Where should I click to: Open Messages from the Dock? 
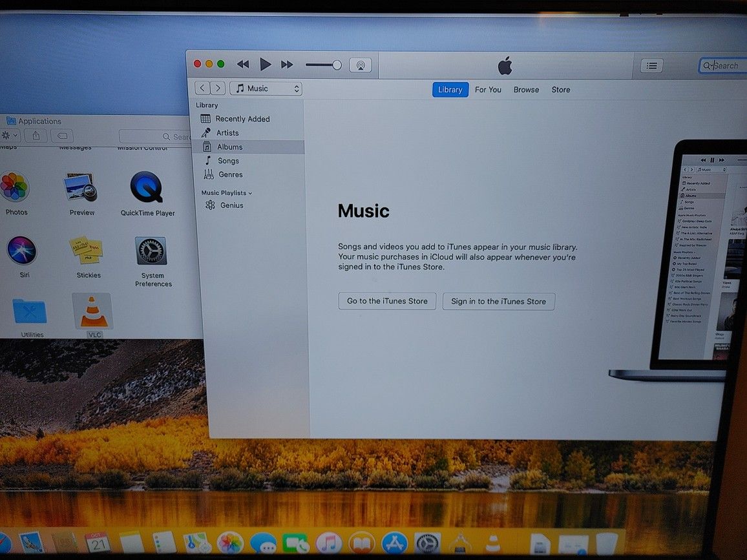coord(264,543)
